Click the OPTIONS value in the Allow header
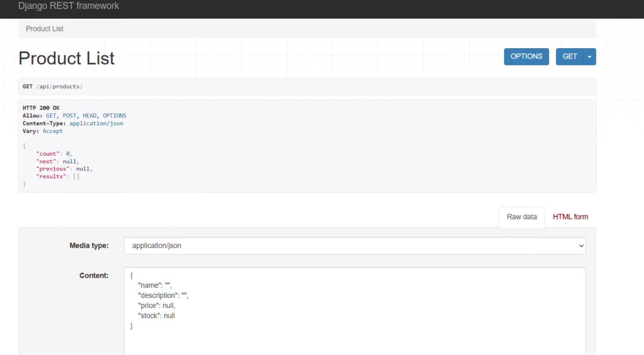Image resolution: width=644 pixels, height=355 pixels. point(115,116)
